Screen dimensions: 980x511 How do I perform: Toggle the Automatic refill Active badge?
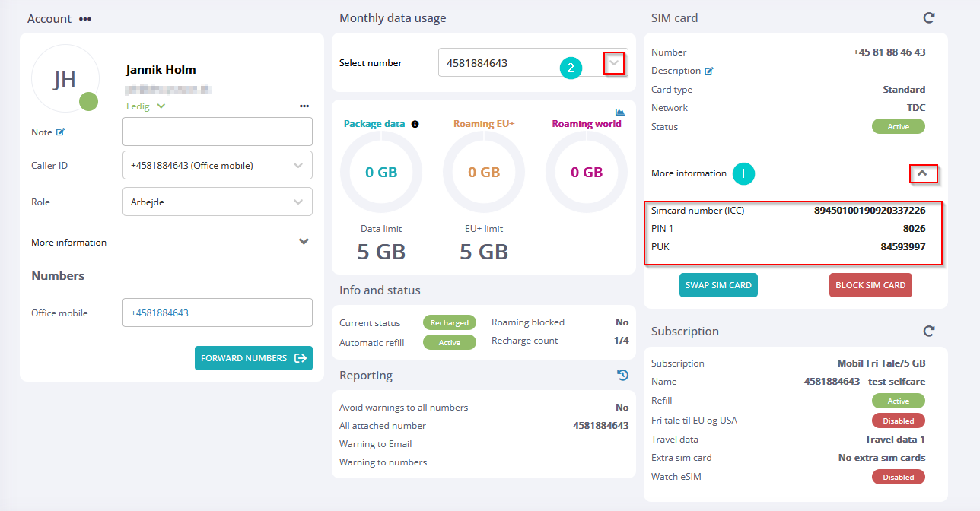pyautogui.click(x=450, y=342)
